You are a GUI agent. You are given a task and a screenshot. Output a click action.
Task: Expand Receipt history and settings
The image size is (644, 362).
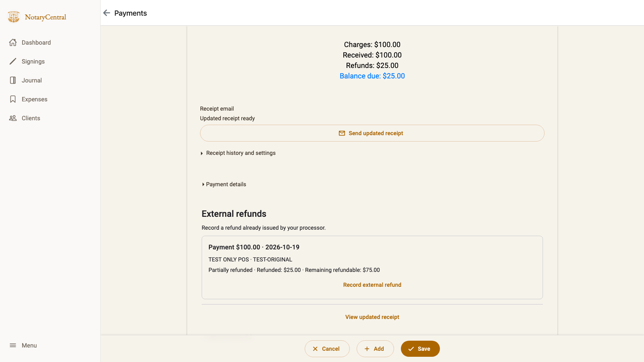(238, 153)
